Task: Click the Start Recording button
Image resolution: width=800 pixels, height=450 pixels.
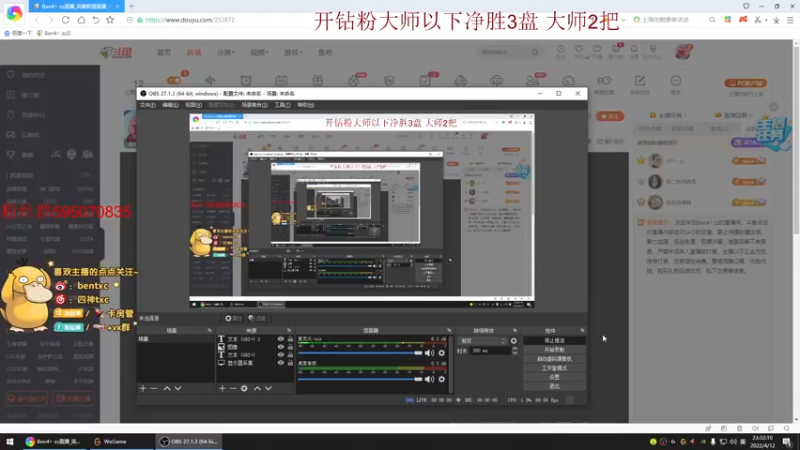Action: coord(554,350)
